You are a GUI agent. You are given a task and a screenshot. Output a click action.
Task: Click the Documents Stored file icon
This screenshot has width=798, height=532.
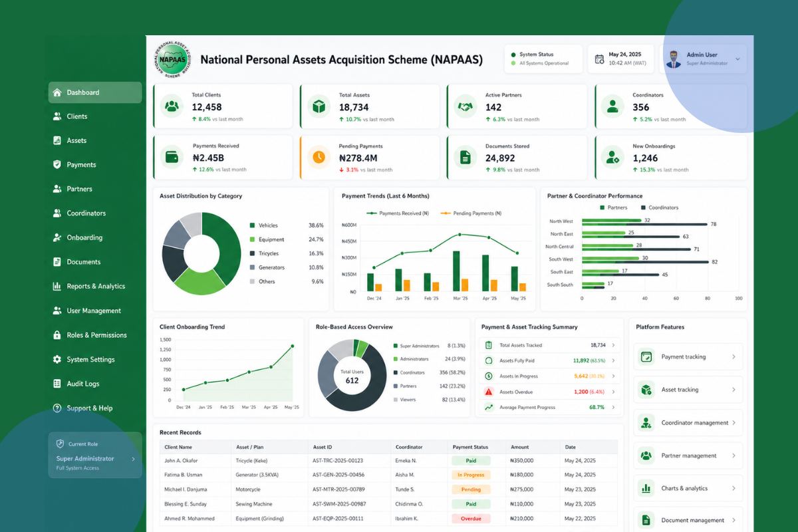(x=465, y=158)
